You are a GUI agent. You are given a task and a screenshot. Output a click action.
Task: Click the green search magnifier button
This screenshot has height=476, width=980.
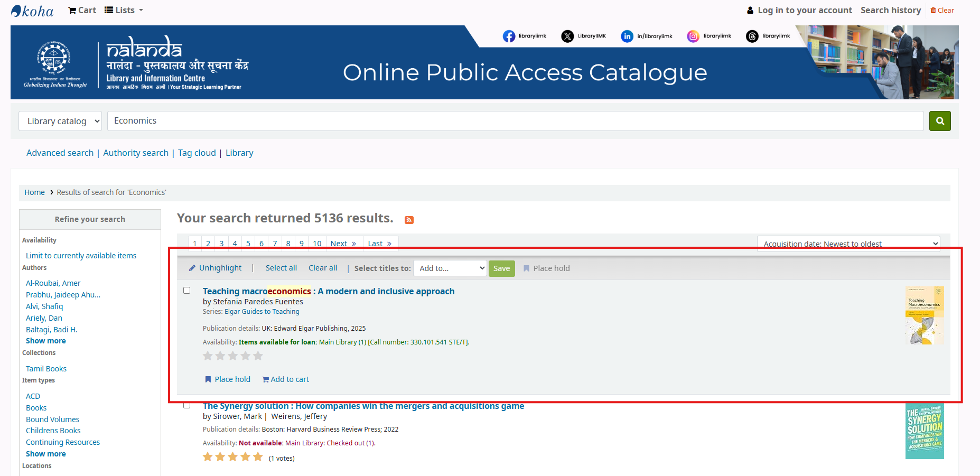tap(940, 121)
